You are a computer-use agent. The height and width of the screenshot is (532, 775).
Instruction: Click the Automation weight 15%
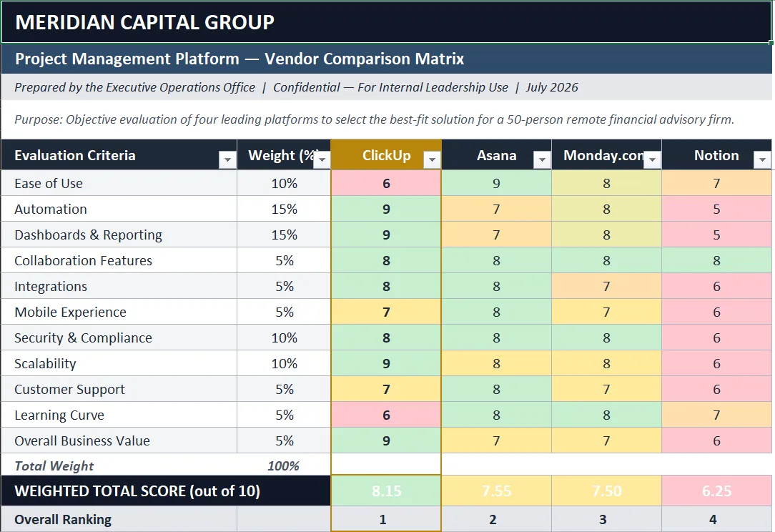coord(285,209)
